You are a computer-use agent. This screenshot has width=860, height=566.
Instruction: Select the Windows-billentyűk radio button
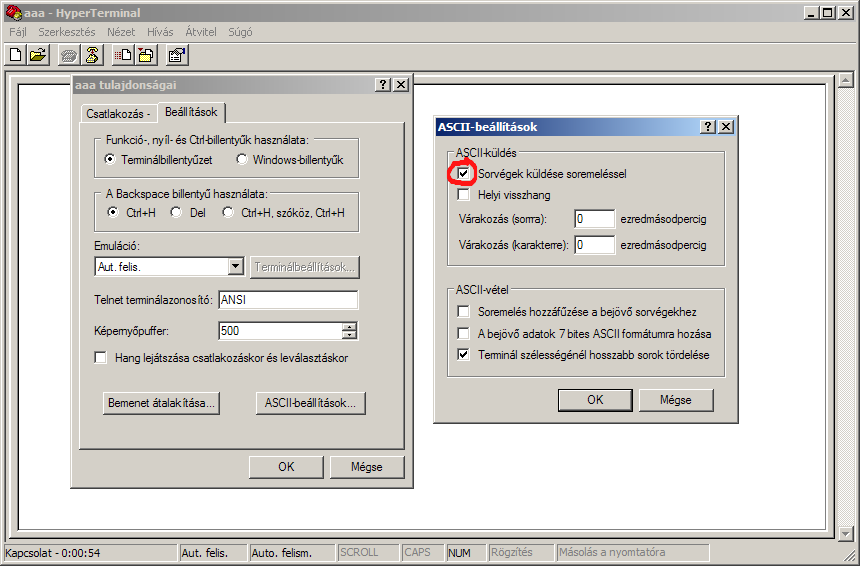point(242,159)
